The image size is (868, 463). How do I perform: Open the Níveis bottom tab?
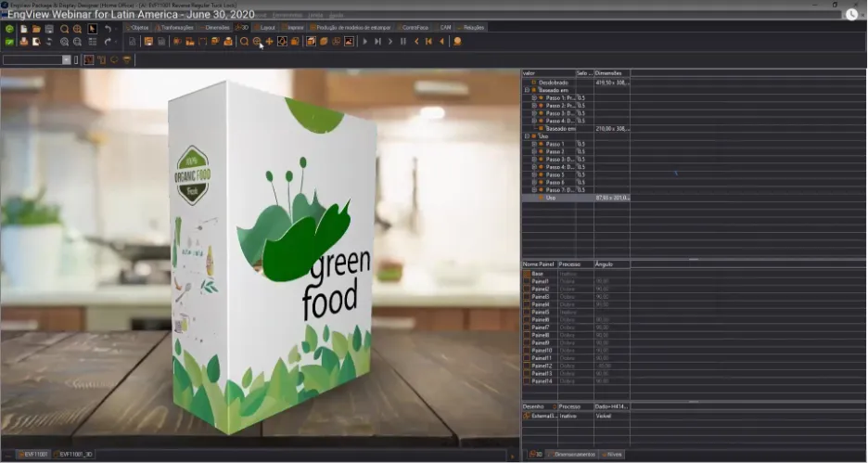(x=612, y=455)
